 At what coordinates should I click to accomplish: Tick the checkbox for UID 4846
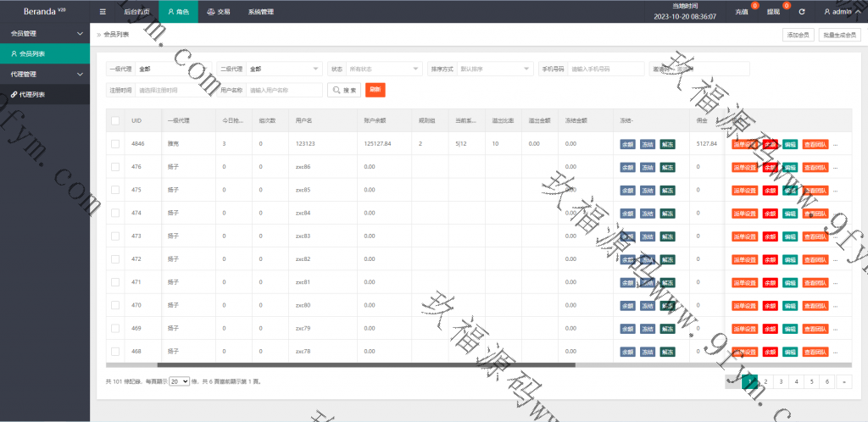tap(115, 144)
